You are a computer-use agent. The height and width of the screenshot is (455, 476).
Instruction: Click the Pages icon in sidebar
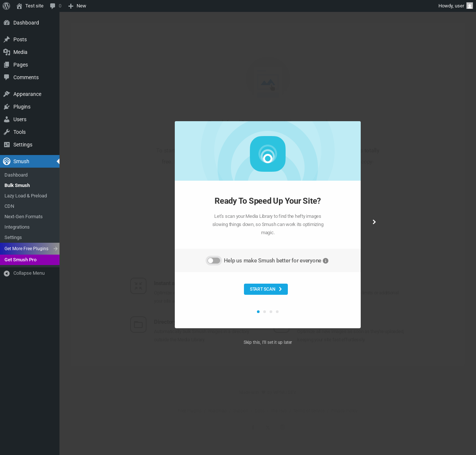coord(7,65)
